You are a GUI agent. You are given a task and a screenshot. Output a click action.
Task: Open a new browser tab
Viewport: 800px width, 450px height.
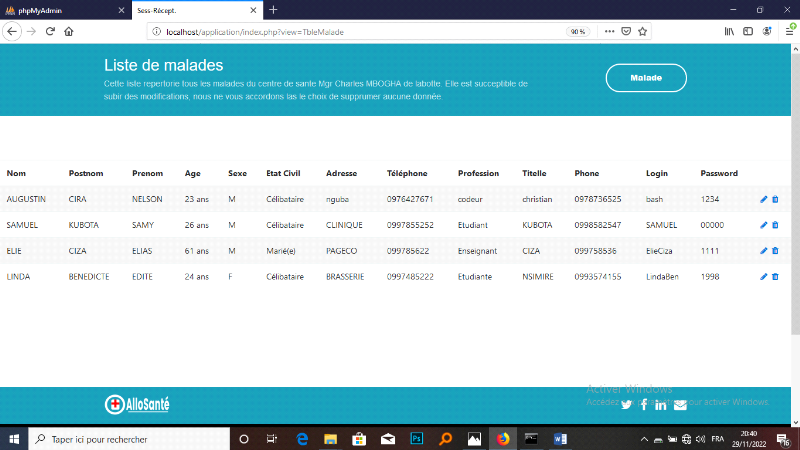pyautogui.click(x=273, y=10)
